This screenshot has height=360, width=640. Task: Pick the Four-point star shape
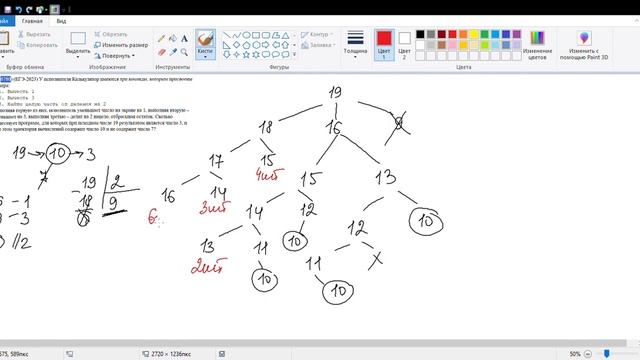click(x=236, y=54)
